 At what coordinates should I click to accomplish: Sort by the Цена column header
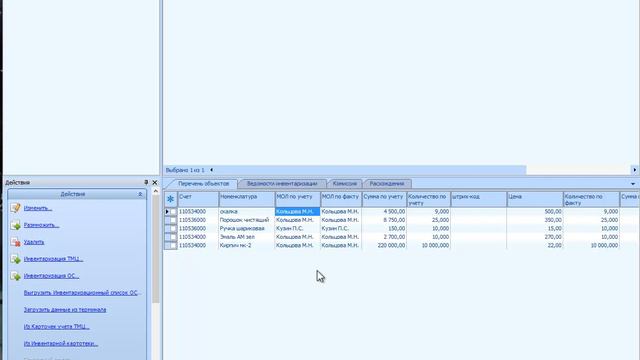click(x=535, y=200)
